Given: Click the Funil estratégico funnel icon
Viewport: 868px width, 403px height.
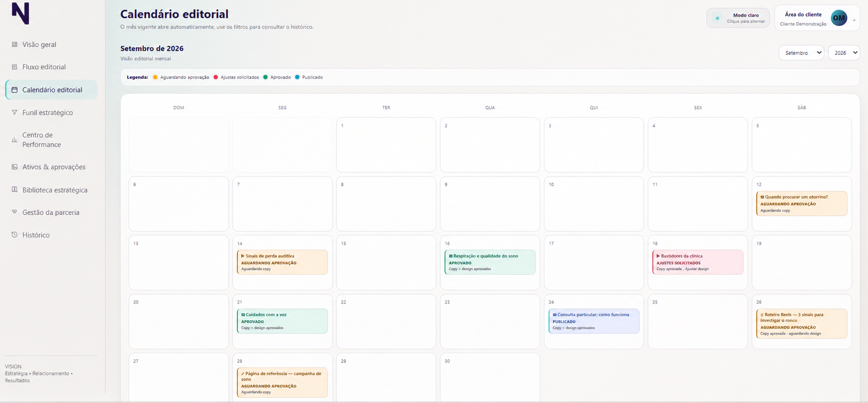Looking at the screenshot, I should tap(15, 112).
